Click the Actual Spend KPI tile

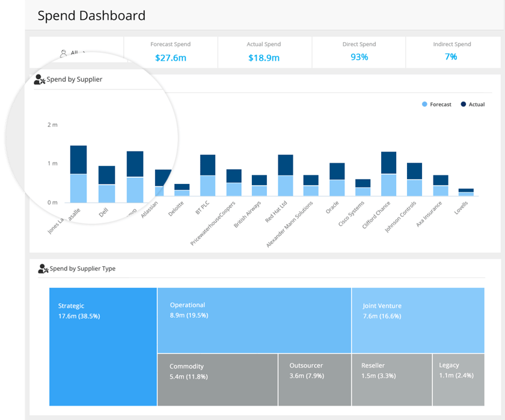[264, 52]
